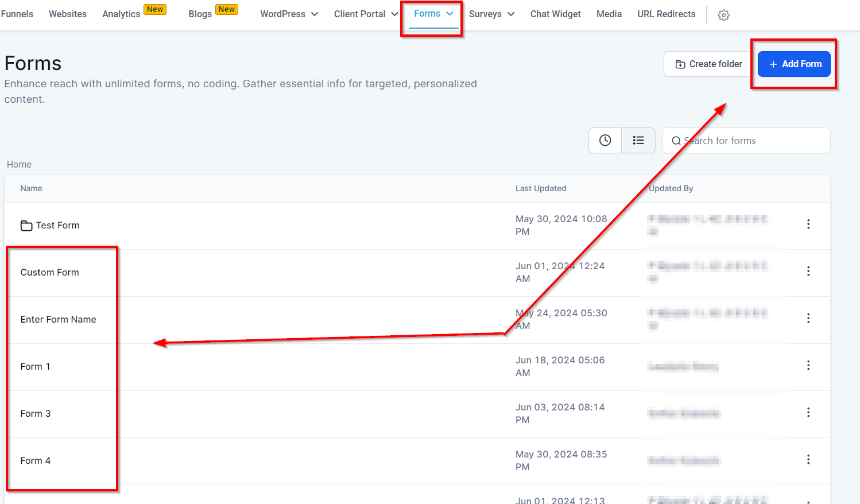
Task: Go to the Funnels tab
Action: click(x=17, y=14)
